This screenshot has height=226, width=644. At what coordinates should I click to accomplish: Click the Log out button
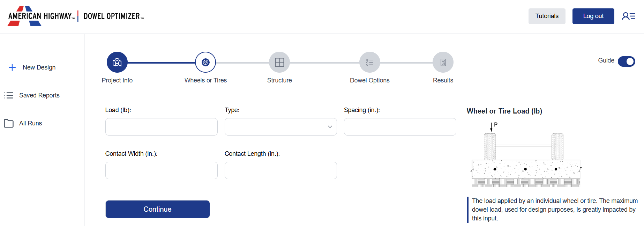(x=593, y=16)
